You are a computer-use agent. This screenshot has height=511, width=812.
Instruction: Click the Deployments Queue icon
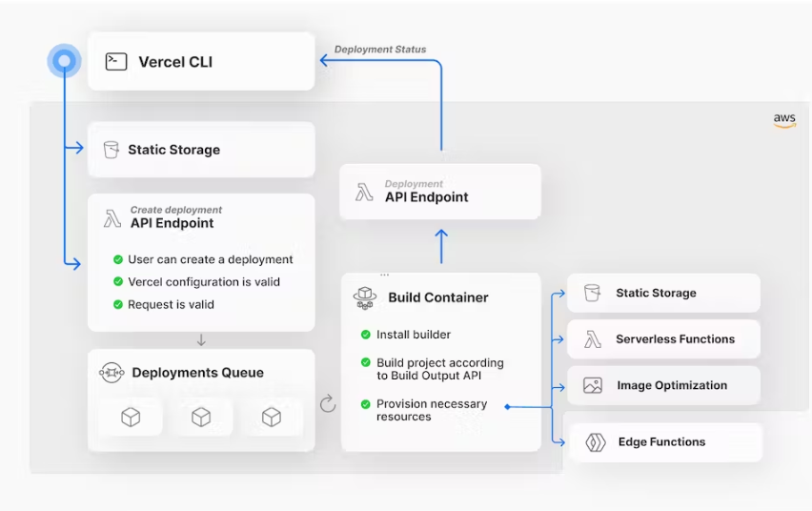click(x=112, y=373)
